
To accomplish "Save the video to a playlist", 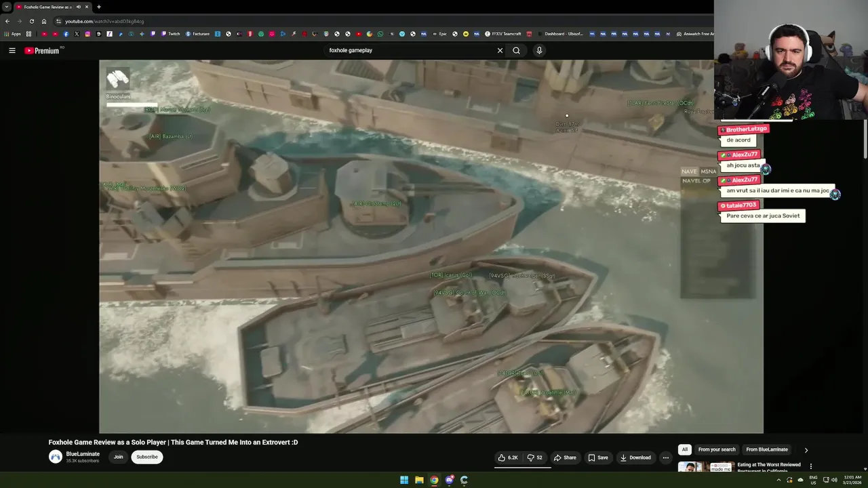I will click(x=598, y=457).
